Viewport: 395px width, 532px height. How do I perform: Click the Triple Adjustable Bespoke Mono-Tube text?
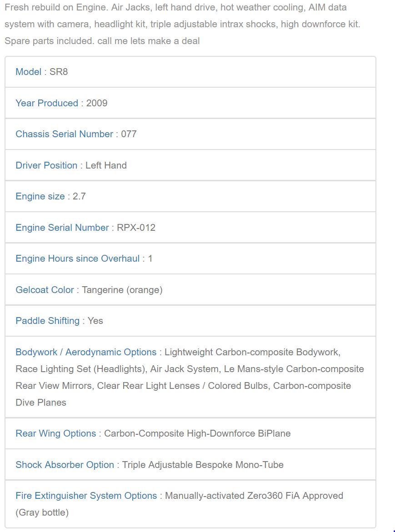[x=203, y=465]
